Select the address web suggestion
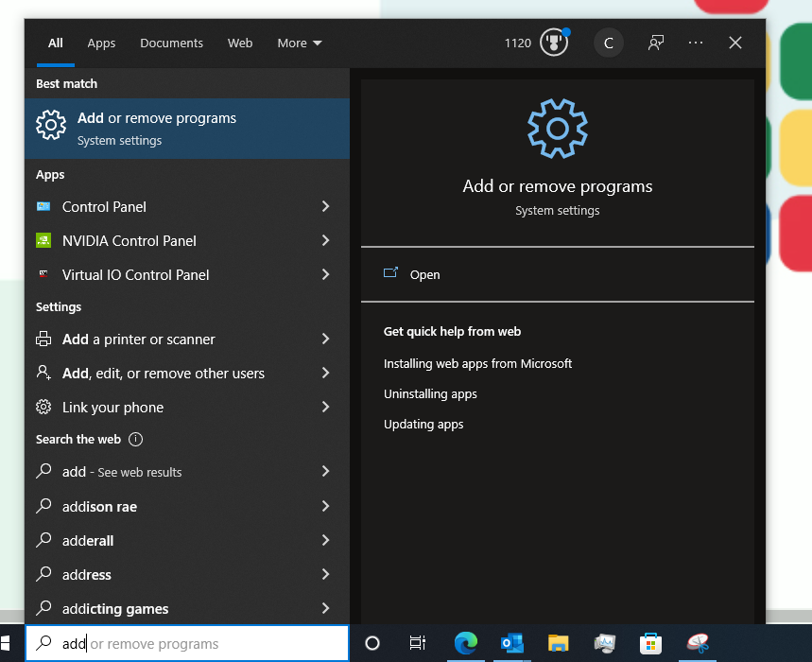This screenshot has width=812, height=662. point(187,574)
